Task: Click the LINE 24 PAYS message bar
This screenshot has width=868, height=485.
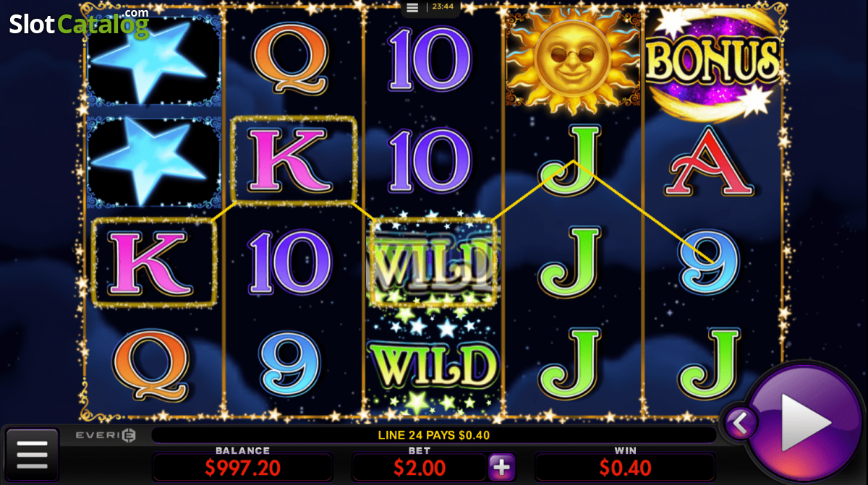Action: [x=433, y=435]
